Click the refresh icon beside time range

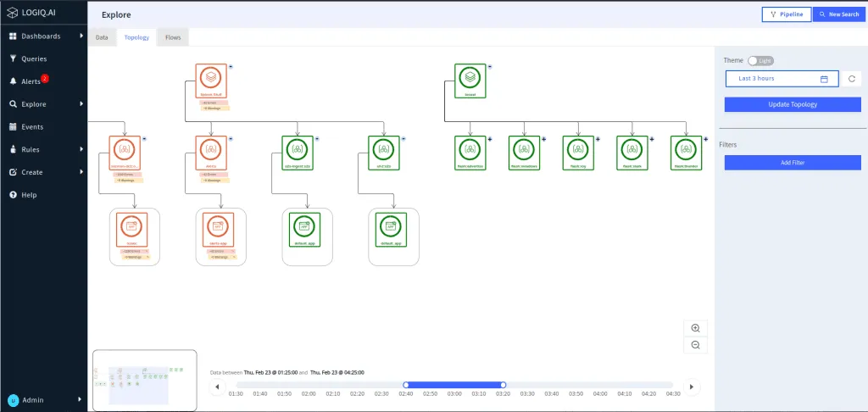pyautogui.click(x=852, y=79)
